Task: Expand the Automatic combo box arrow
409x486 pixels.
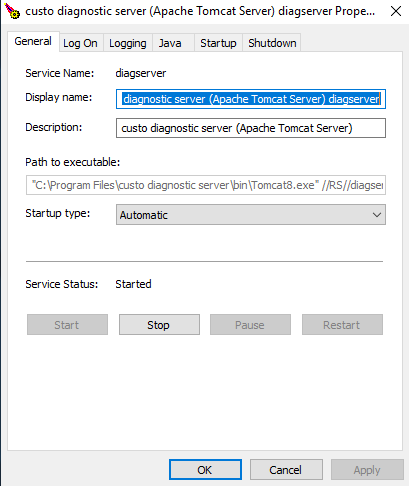Action: click(x=377, y=215)
